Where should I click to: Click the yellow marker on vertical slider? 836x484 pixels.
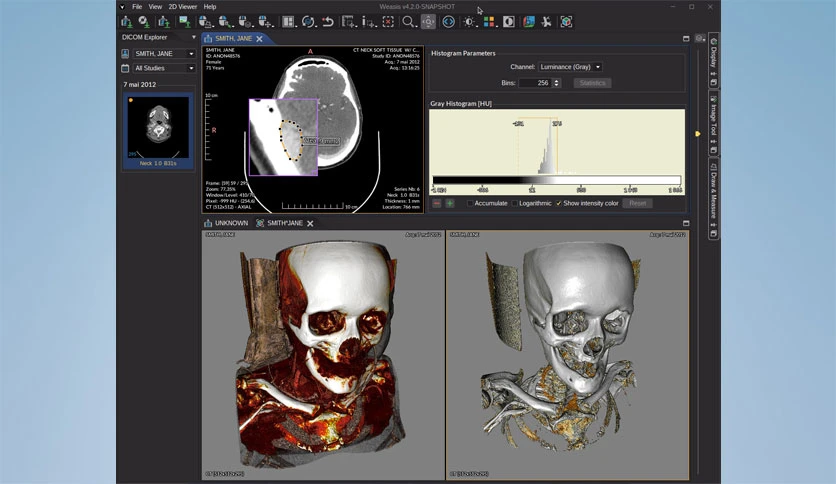697,134
